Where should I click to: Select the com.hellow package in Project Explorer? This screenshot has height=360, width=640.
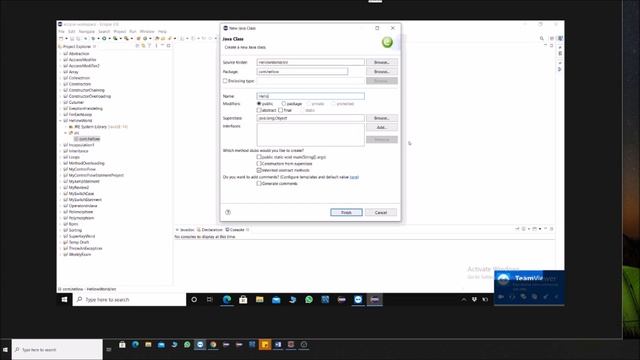[87, 139]
